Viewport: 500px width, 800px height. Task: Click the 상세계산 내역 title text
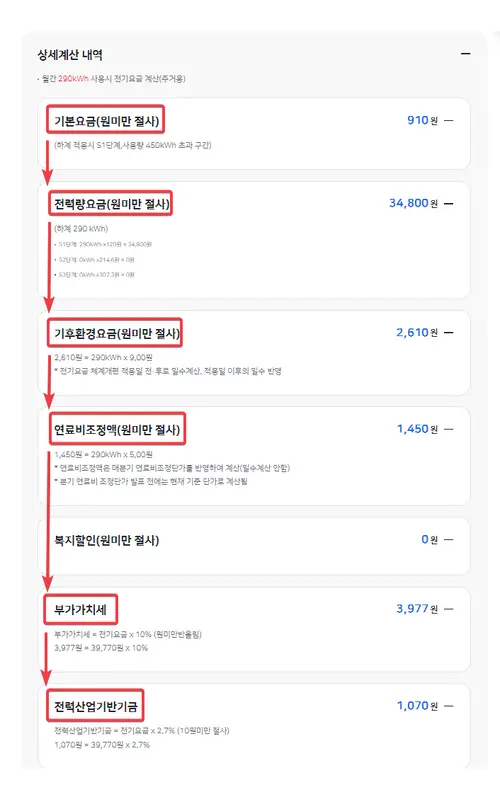point(70,55)
